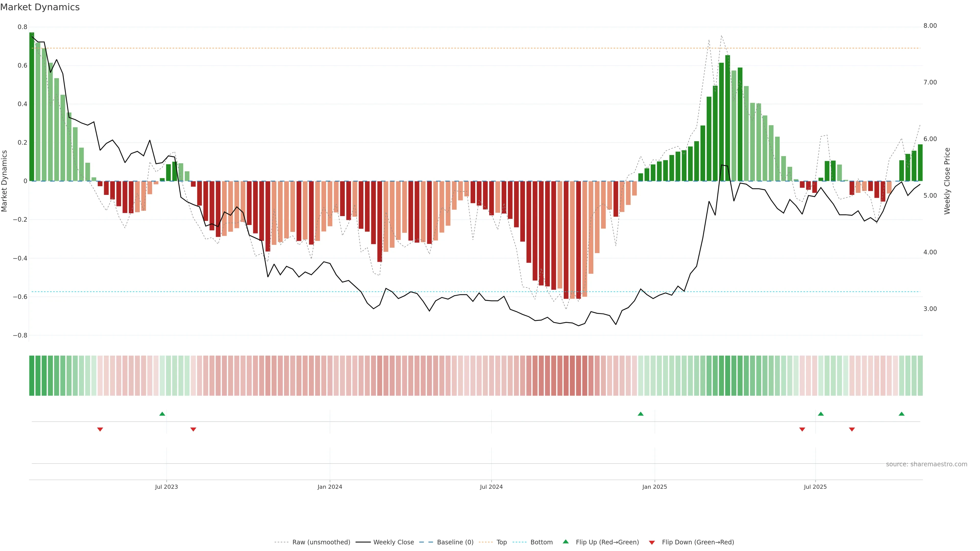Click the darkest green heatmap cell at far left

point(32,376)
